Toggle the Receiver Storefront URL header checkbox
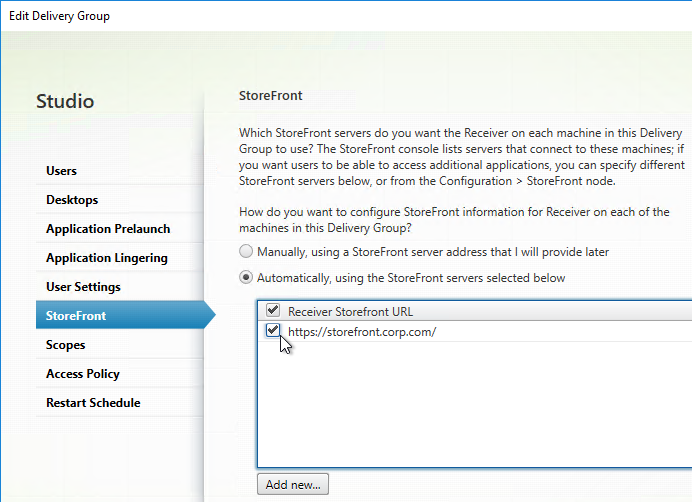Image resolution: width=692 pixels, height=502 pixels. click(x=273, y=310)
